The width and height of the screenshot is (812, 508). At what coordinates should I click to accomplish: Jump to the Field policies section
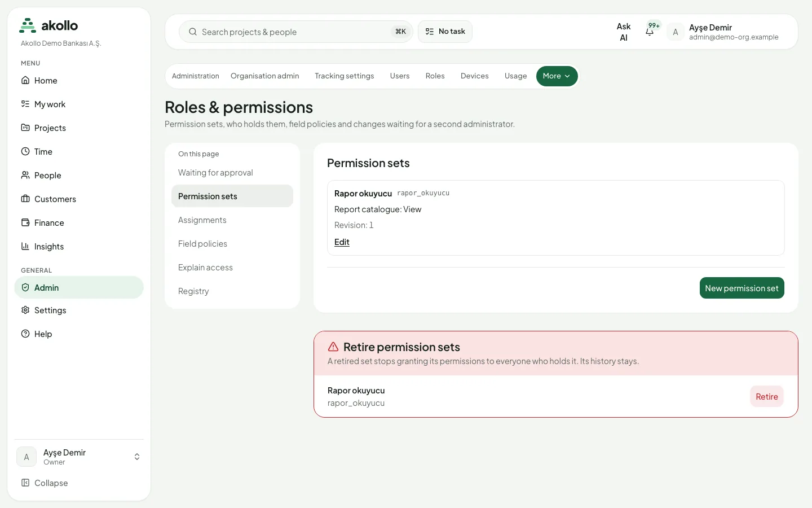(x=232, y=244)
